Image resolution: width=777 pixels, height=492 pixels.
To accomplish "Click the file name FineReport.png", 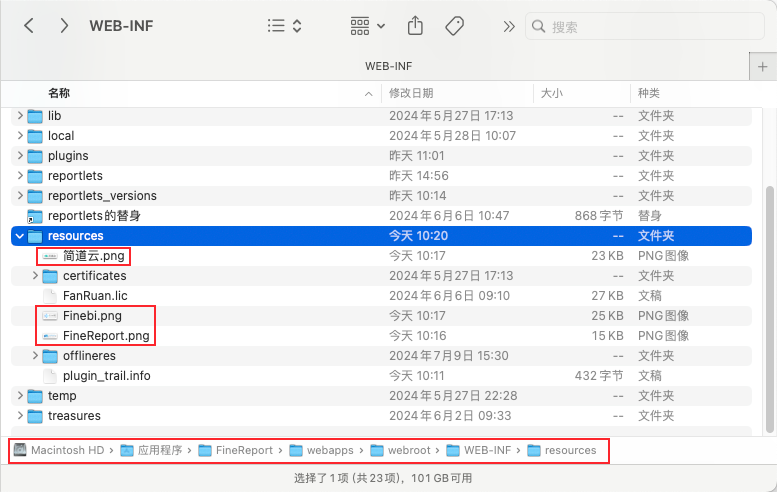I will point(106,335).
